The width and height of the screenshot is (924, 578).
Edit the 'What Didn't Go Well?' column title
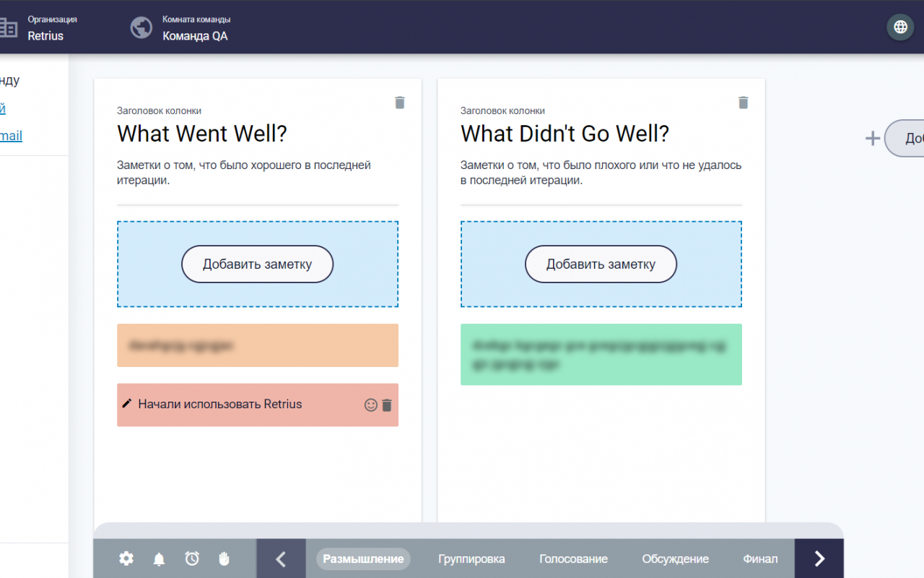[x=565, y=134]
